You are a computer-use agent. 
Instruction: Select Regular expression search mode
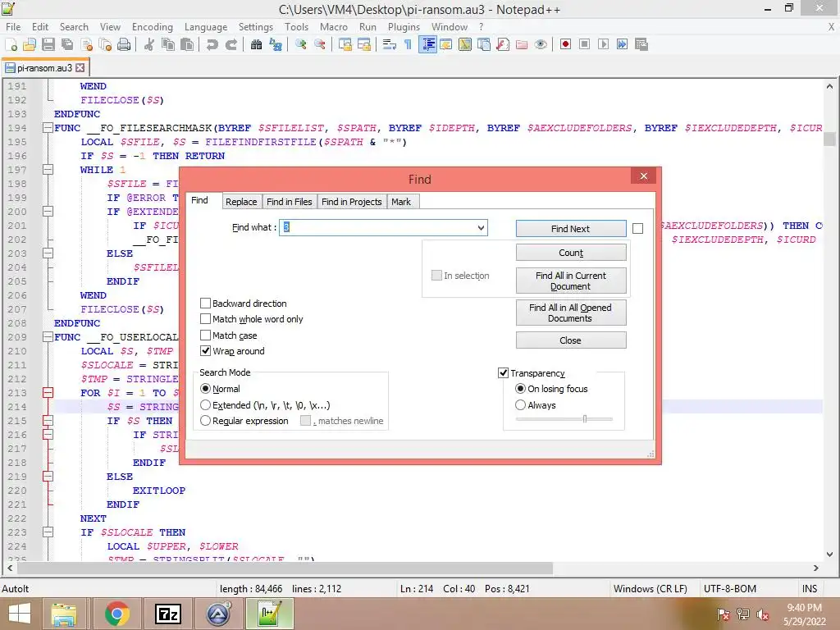[x=205, y=421]
